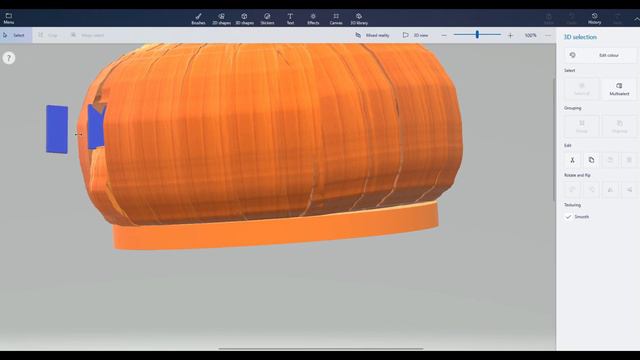Click the Group button
This screenshot has height=360, width=640.
point(582,126)
